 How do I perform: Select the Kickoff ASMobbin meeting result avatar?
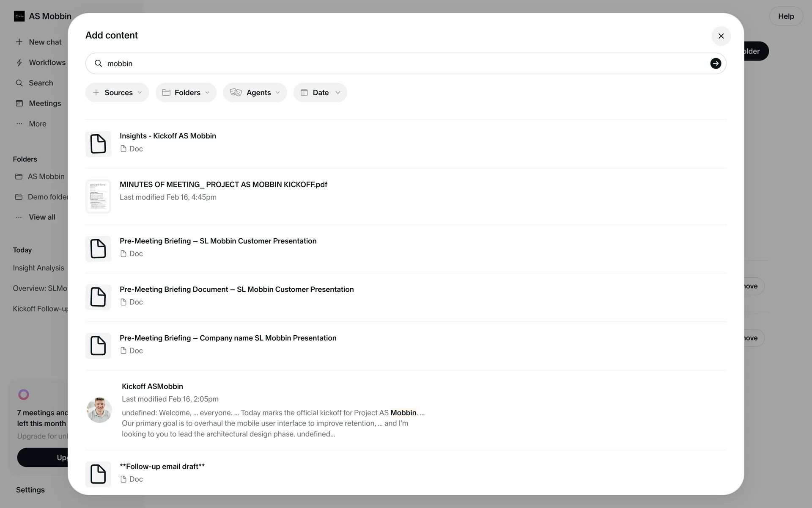click(x=99, y=410)
